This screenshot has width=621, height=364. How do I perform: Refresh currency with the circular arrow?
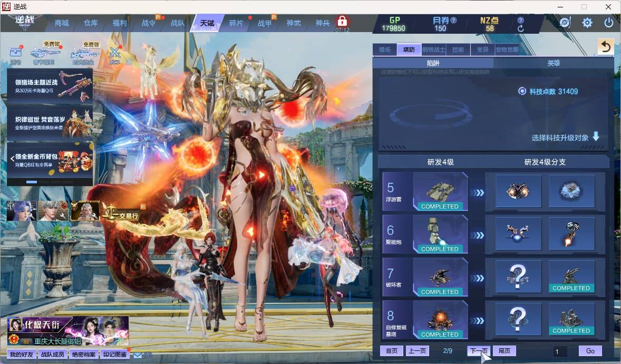click(521, 28)
